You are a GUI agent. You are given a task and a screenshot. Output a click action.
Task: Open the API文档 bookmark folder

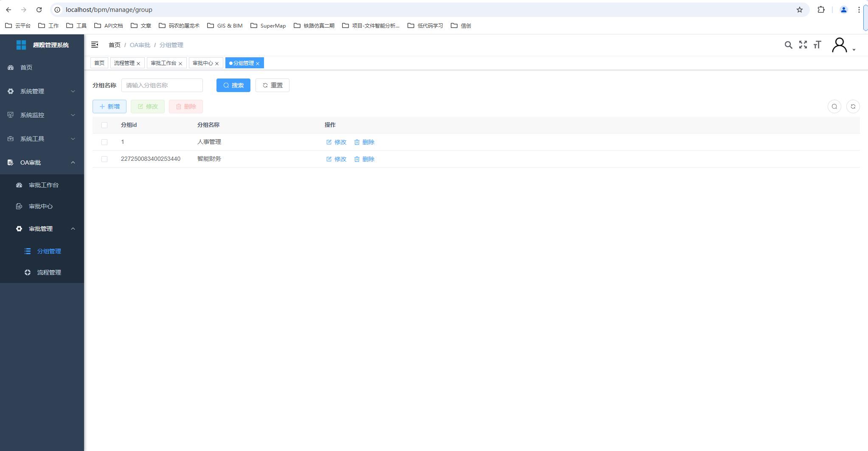(x=109, y=25)
